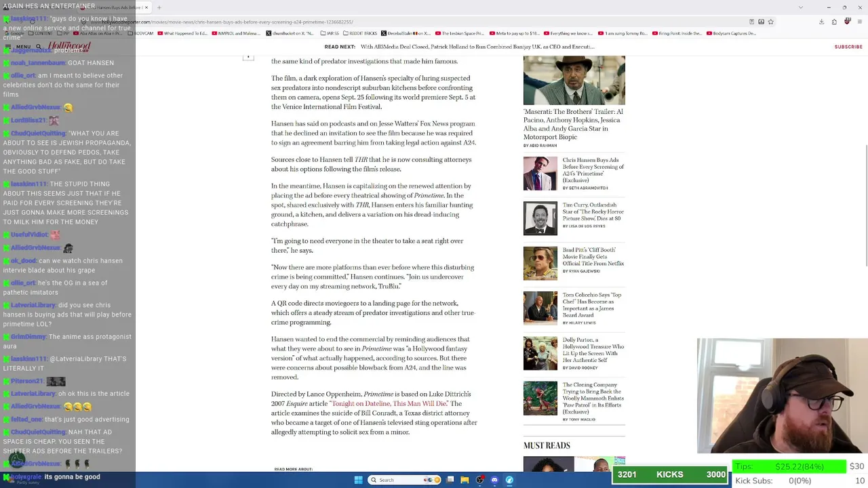Image resolution: width=868 pixels, height=488 pixels.
Task: Open OBS Studio from the taskbar
Action: tap(479, 480)
